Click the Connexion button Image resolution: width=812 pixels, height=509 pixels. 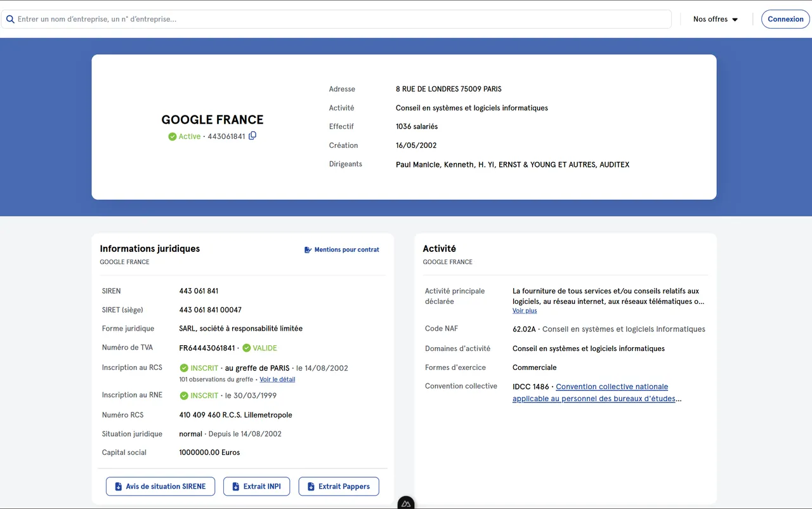tap(785, 19)
